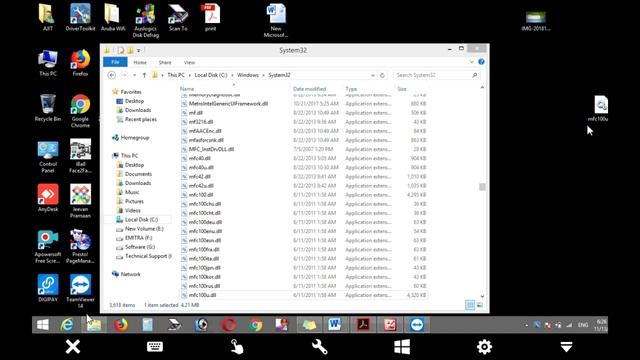This screenshot has height=360, width=640.
Task: Open Explorer help question mark icon
Action: click(481, 62)
